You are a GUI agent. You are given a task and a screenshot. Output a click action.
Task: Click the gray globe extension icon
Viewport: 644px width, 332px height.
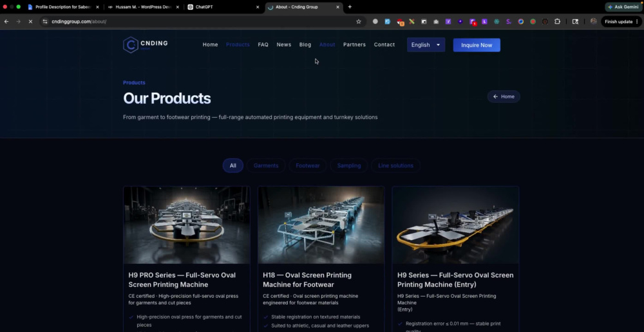click(x=375, y=21)
